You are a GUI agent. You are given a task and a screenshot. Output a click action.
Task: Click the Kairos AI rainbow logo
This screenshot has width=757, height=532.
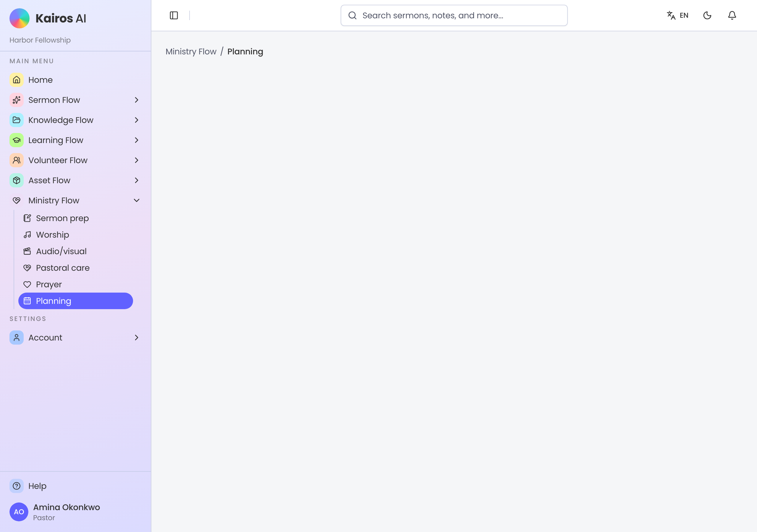click(20, 18)
